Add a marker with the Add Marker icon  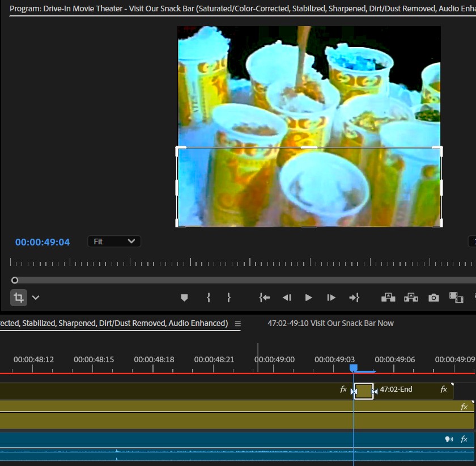point(184,298)
